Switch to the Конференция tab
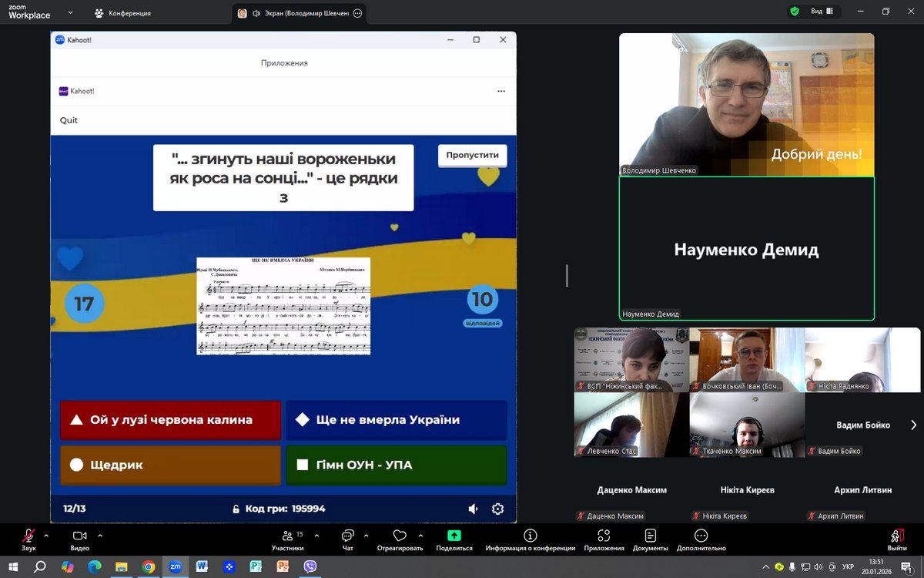The width and height of the screenshot is (924, 578). pos(122,13)
